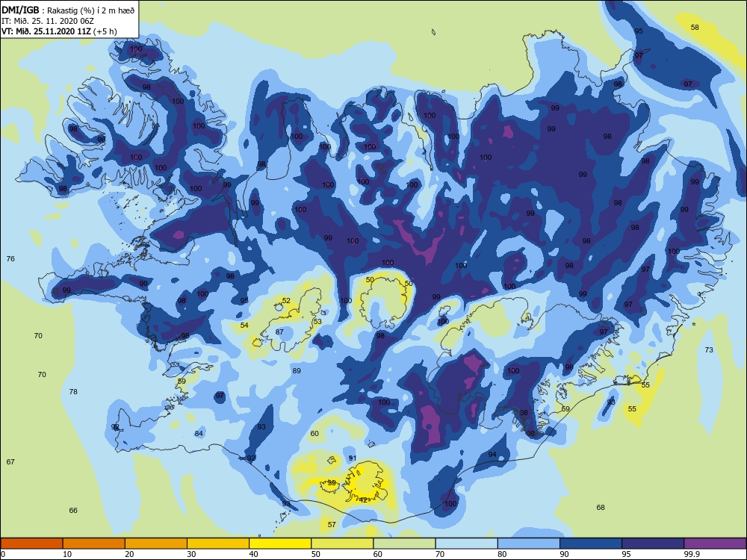Click the 'IT: Mið. 25. 11. 2020 06Z' line
Screen dimensions: 747x560
[x=48, y=21]
